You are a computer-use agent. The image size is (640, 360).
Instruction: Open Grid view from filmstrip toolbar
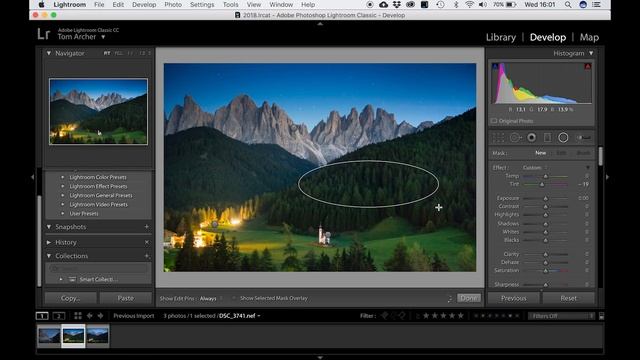(78, 316)
